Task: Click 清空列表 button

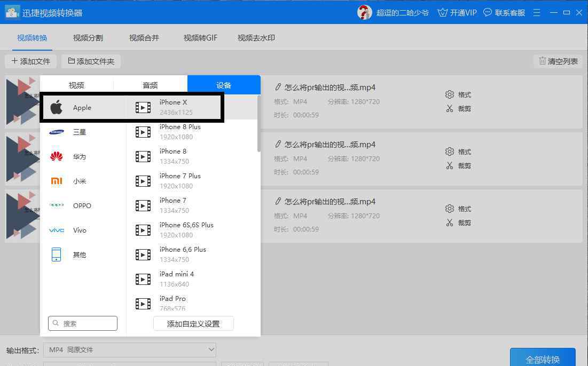Action: (558, 61)
